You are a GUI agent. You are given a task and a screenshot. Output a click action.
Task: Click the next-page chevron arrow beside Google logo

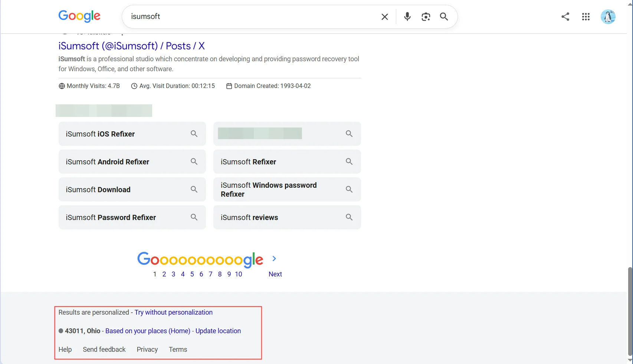(x=274, y=259)
